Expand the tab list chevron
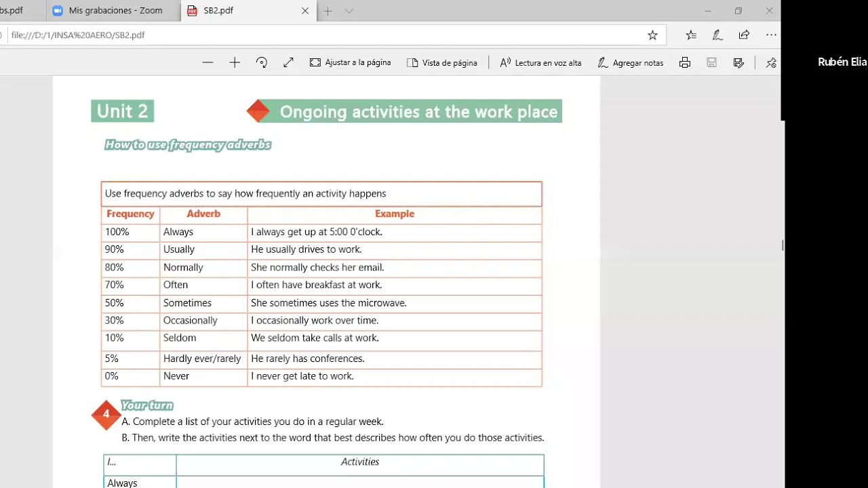 (x=349, y=11)
